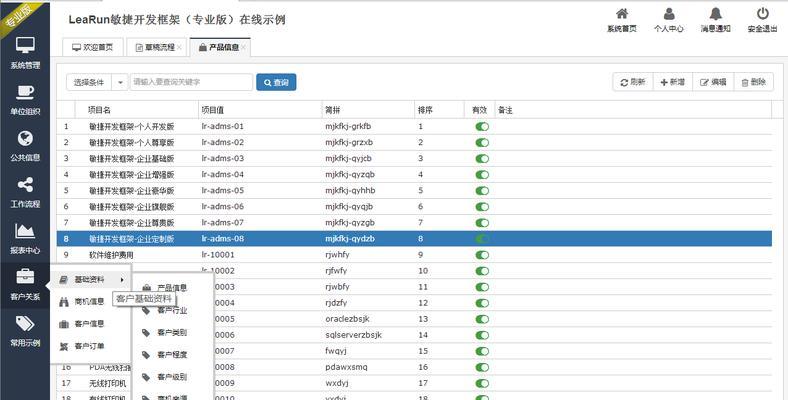Toggle 有效 switch for lr-adms-07 row
This screenshot has width=788, height=400.
tap(481, 223)
